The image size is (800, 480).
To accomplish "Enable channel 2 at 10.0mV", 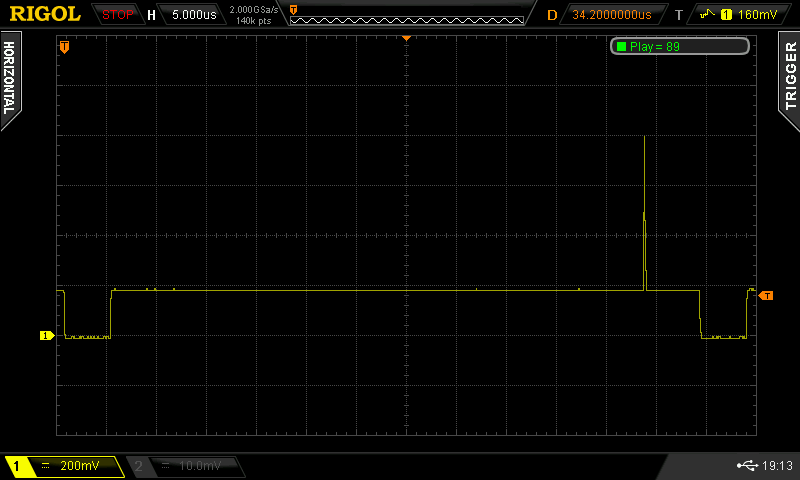I will click(x=184, y=466).
